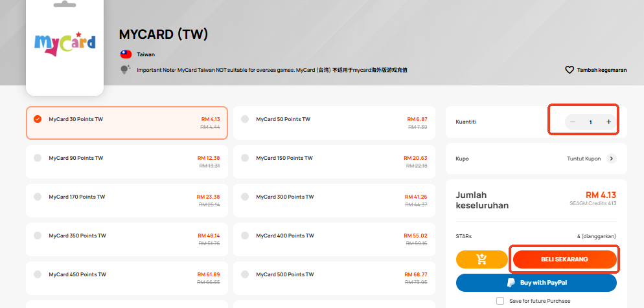
Task: Click the Taiwan country label
Action: pos(146,54)
